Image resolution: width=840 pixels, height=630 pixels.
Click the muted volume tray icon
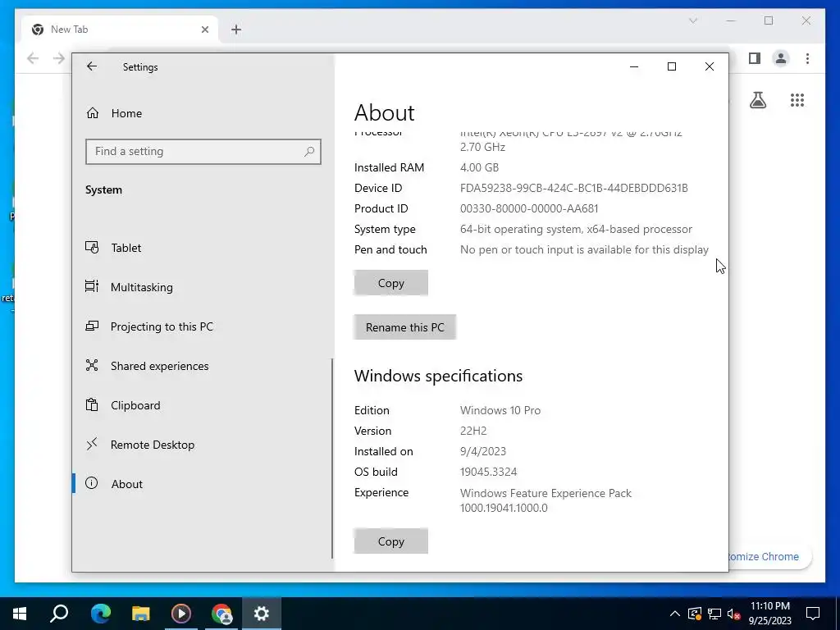point(733,614)
